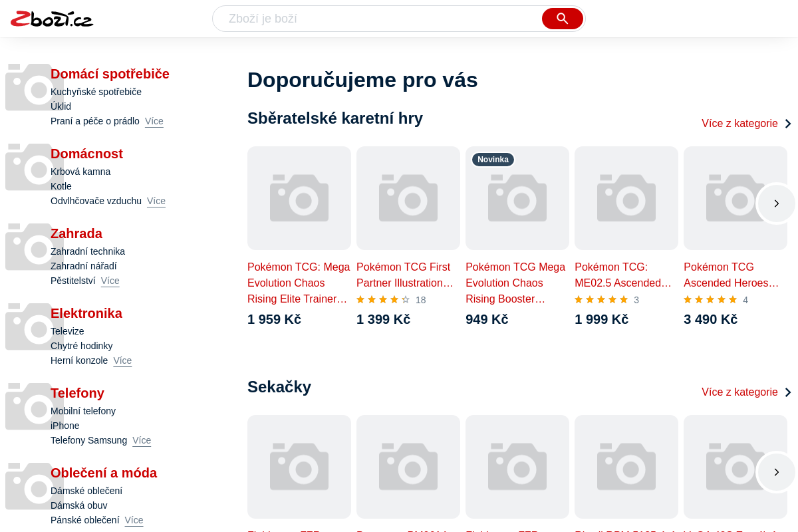Viewport: 798px width, 532px height.
Task: Open 'Chaos Rising Booster' product title
Action: tap(515, 283)
